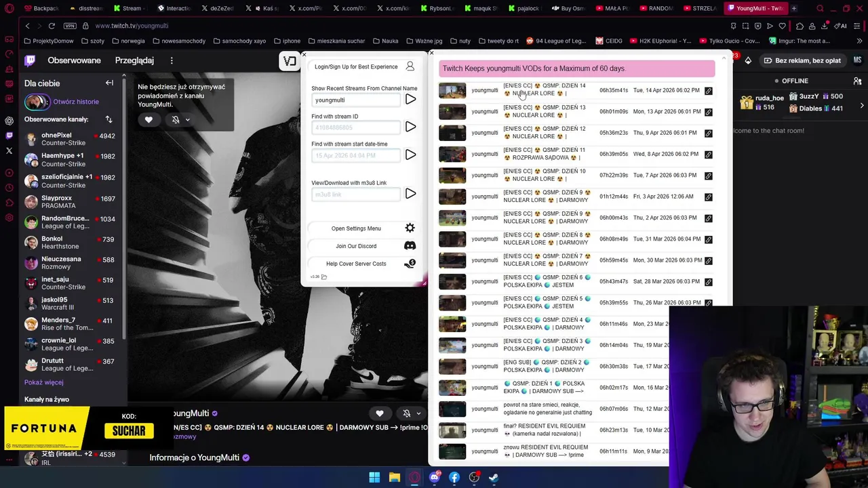
Task: Open File Explorer in the taskbar
Action: coord(394,477)
